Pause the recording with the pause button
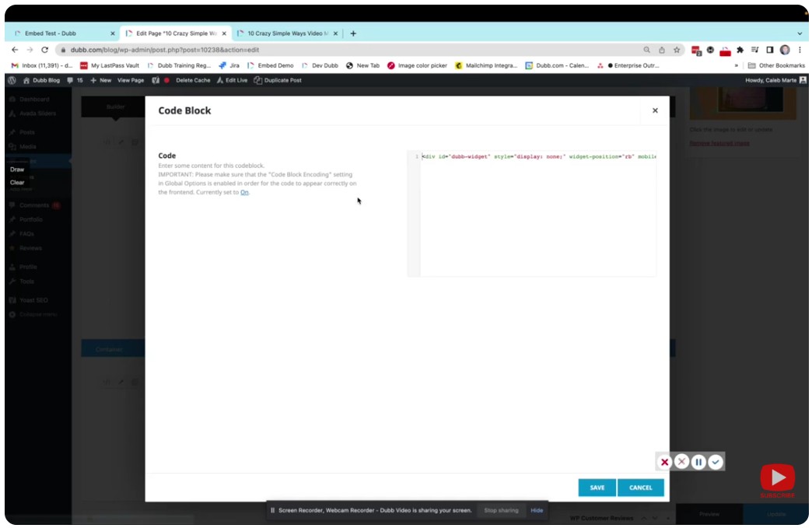Image resolution: width=812 pixels, height=528 pixels. click(x=698, y=462)
